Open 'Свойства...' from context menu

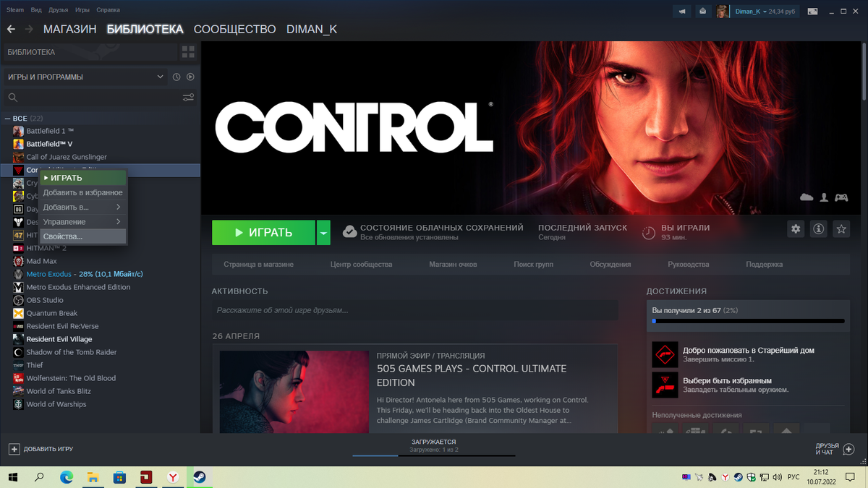pyautogui.click(x=82, y=236)
